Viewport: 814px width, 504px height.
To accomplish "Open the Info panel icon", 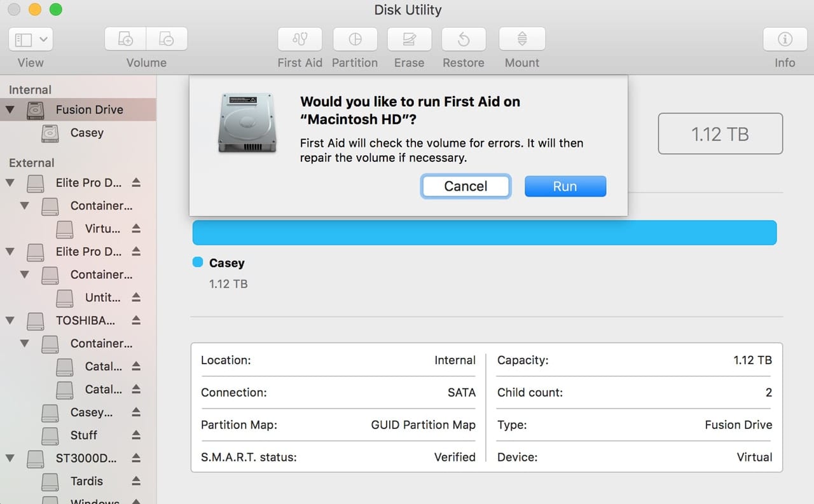I will click(784, 39).
